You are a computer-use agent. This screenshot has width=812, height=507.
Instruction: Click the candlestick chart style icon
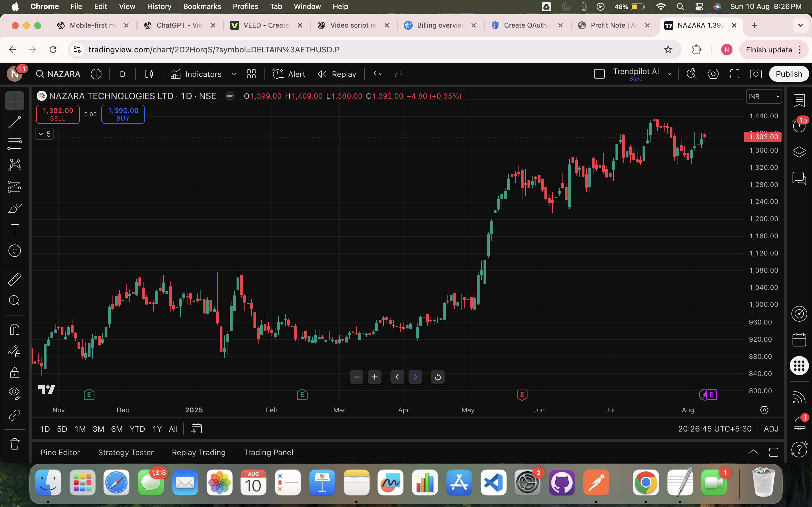(x=149, y=74)
